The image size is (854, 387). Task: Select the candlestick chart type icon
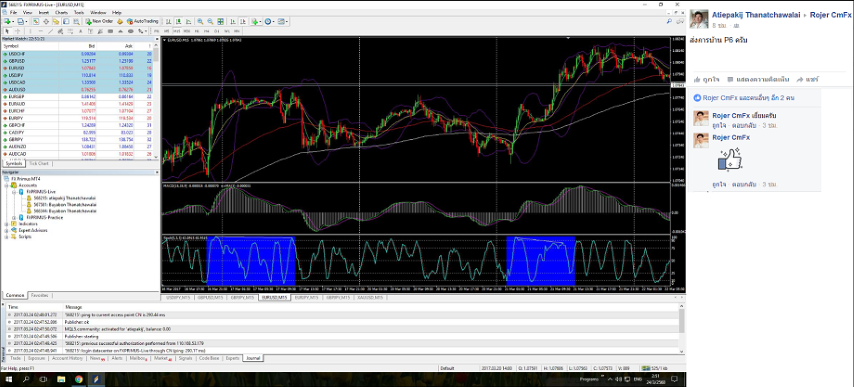[x=178, y=21]
